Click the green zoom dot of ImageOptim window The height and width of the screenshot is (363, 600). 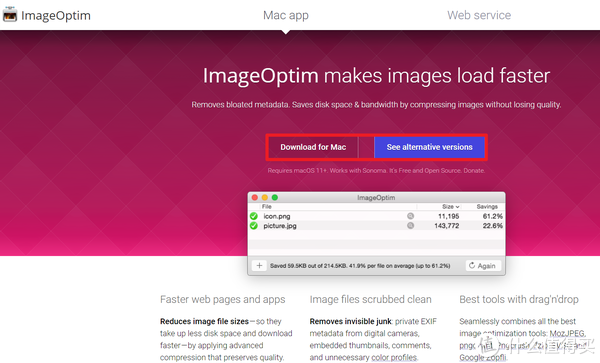[x=275, y=197]
